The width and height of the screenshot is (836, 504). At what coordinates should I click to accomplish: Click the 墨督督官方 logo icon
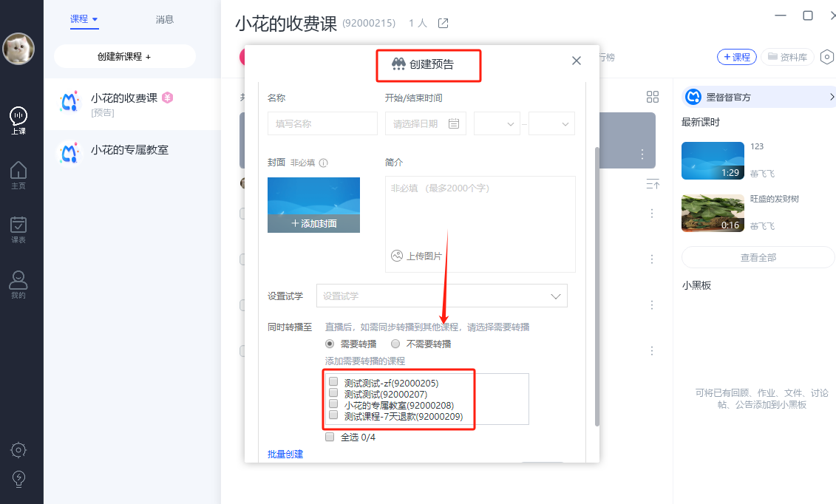click(693, 96)
